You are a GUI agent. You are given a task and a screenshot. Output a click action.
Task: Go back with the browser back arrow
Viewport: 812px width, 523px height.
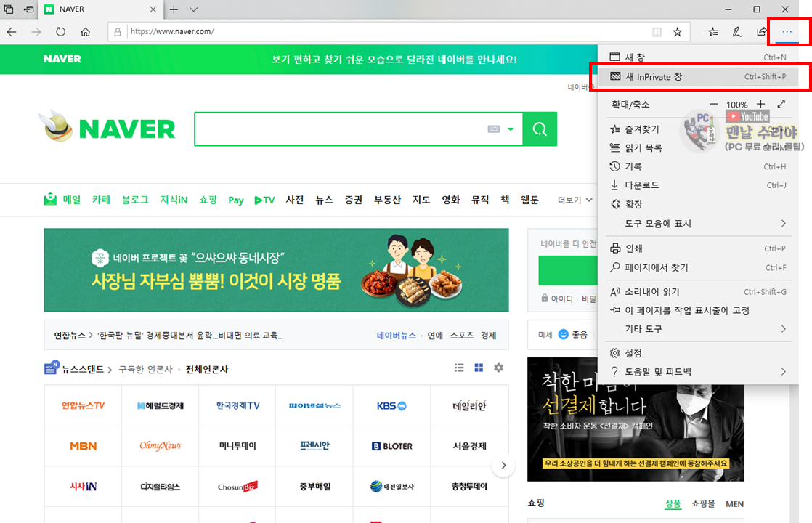[12, 32]
